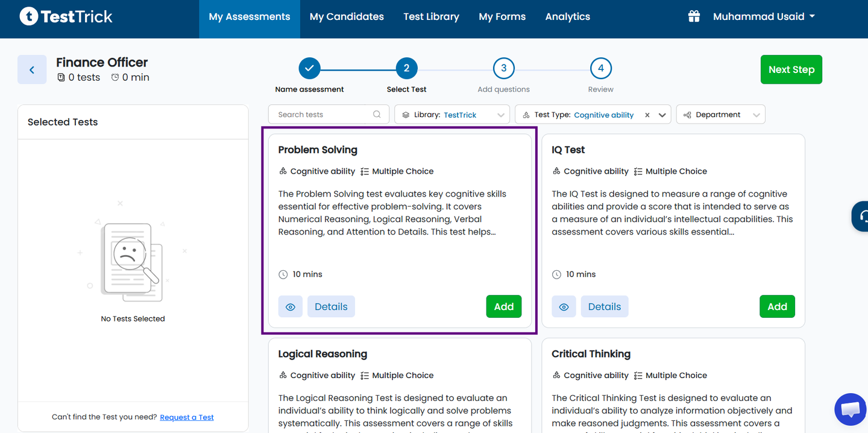Switch to My Candidates tab

pyautogui.click(x=347, y=17)
